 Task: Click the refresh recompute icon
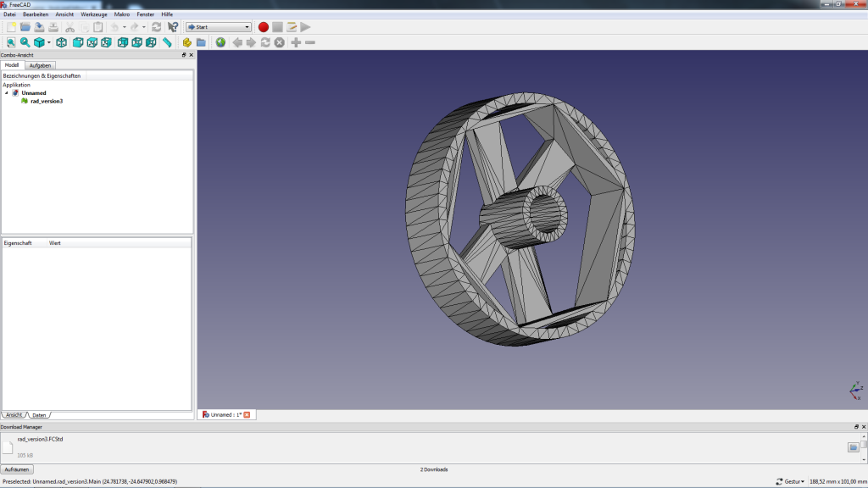click(156, 27)
